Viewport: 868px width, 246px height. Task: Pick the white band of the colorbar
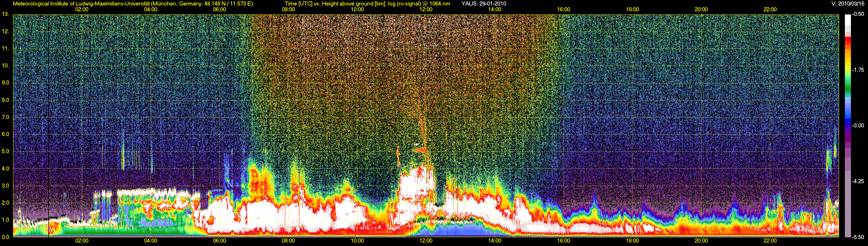pyautogui.click(x=848, y=20)
